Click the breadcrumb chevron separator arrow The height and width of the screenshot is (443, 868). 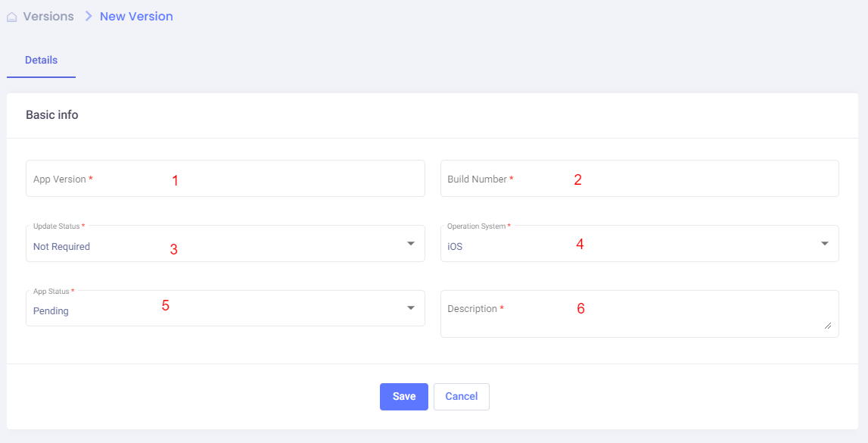[88, 17]
